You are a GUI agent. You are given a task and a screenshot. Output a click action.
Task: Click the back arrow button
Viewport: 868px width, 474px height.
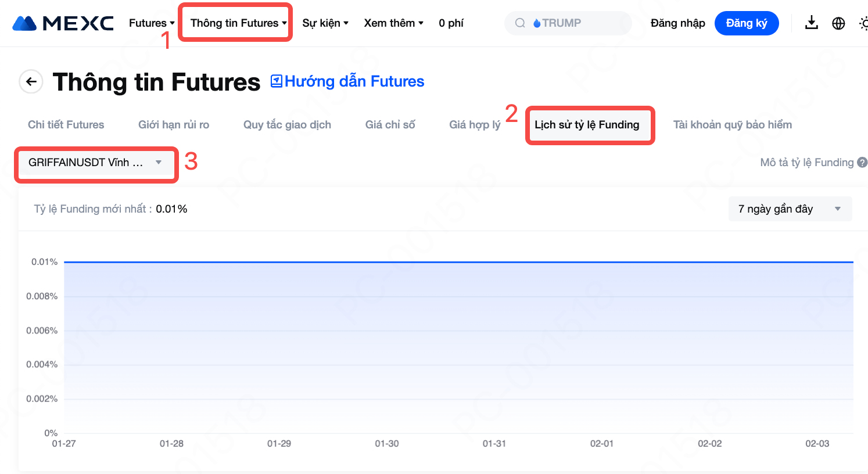pyautogui.click(x=31, y=82)
